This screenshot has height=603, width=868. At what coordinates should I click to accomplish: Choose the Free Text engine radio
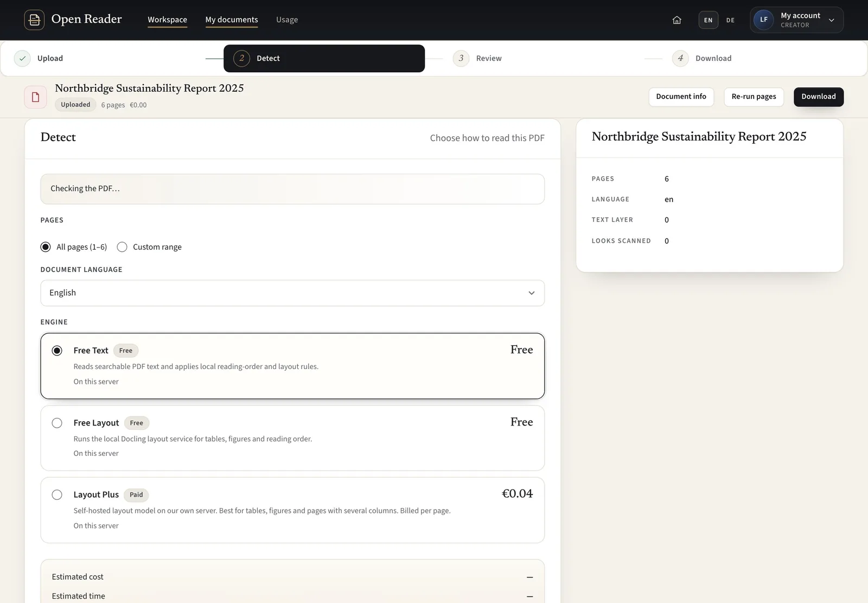tap(57, 351)
